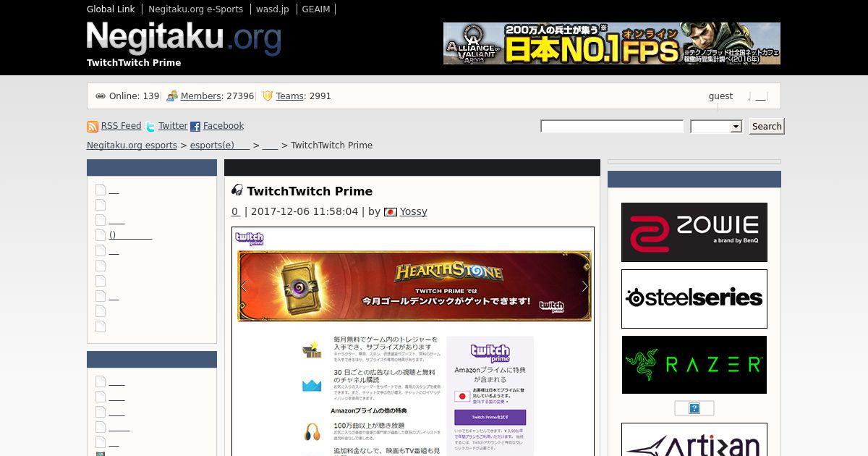The width and height of the screenshot is (868, 456).
Task: Click the document icon beside the "()" link
Action: [101, 235]
